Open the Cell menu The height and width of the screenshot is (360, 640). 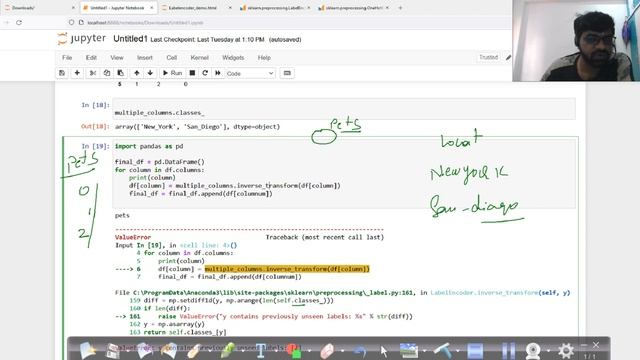[171, 58]
